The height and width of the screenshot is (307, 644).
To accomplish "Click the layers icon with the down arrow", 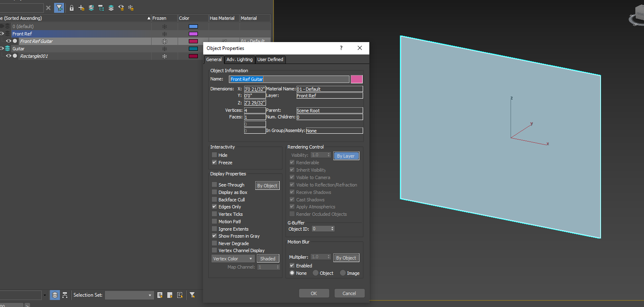I will click(91, 8).
